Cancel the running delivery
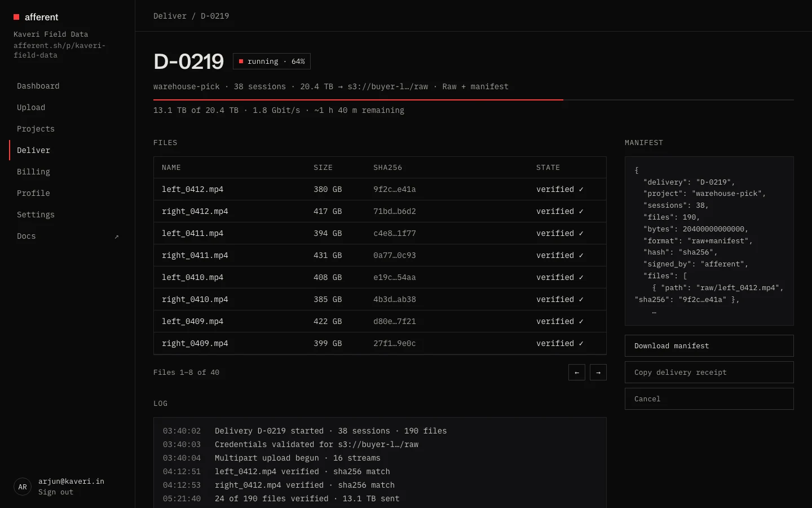This screenshot has width=812, height=508. 709,399
